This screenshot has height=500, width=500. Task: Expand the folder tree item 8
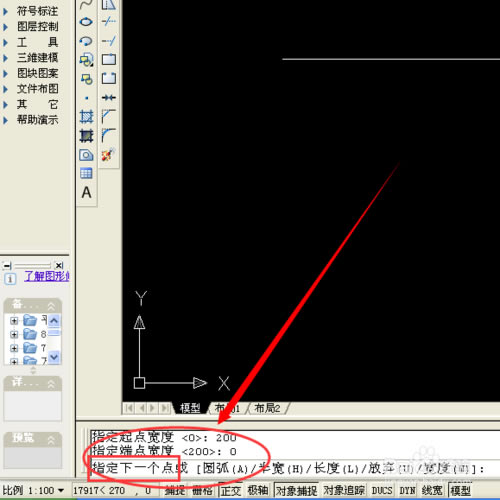(x=14, y=334)
